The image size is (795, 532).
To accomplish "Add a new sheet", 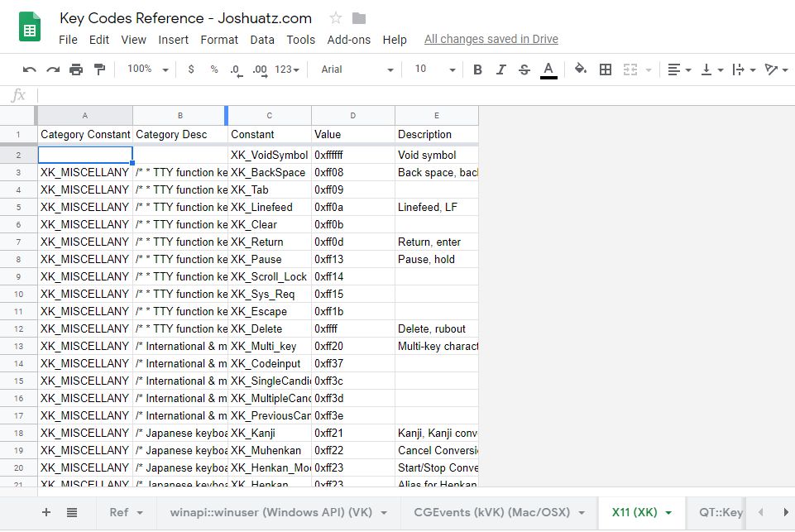I will point(46,512).
